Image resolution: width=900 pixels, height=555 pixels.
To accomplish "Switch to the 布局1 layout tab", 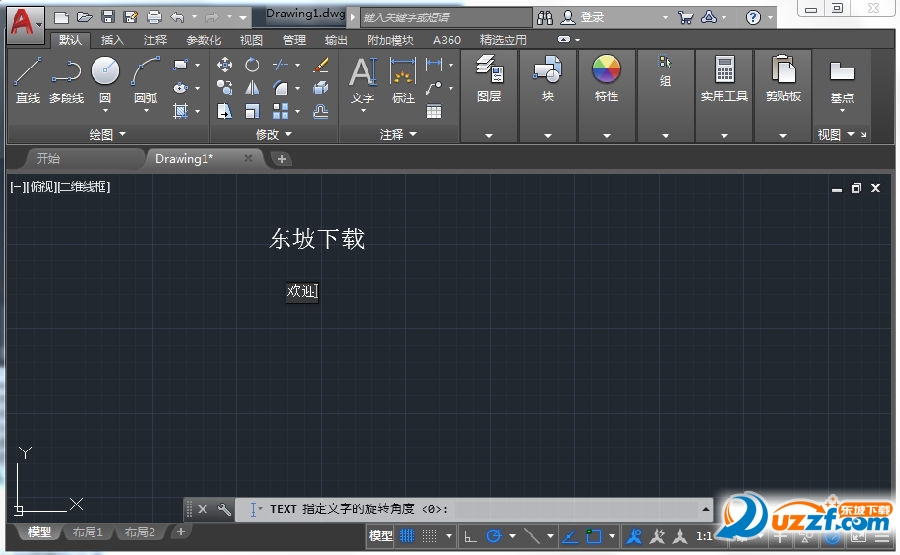I will [87, 532].
